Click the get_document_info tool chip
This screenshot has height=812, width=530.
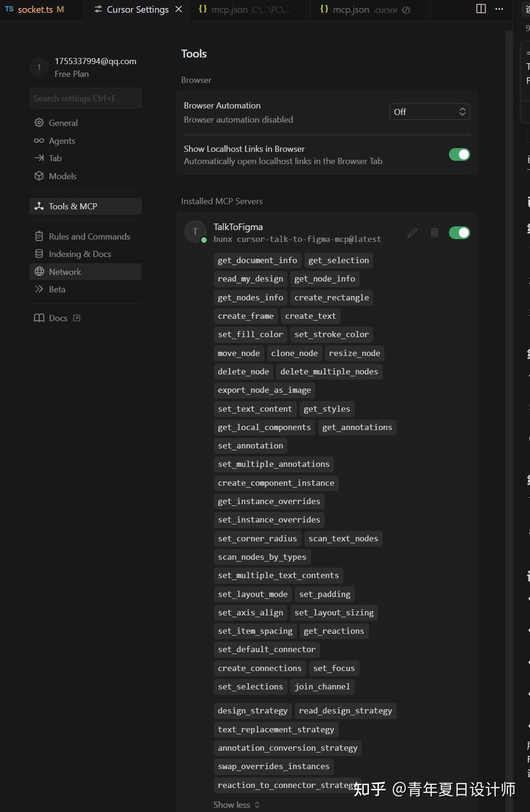click(x=257, y=260)
